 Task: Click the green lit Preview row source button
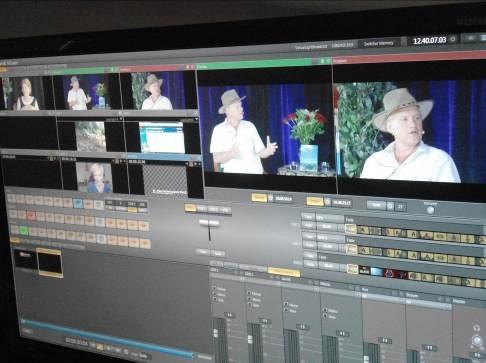(x=24, y=230)
